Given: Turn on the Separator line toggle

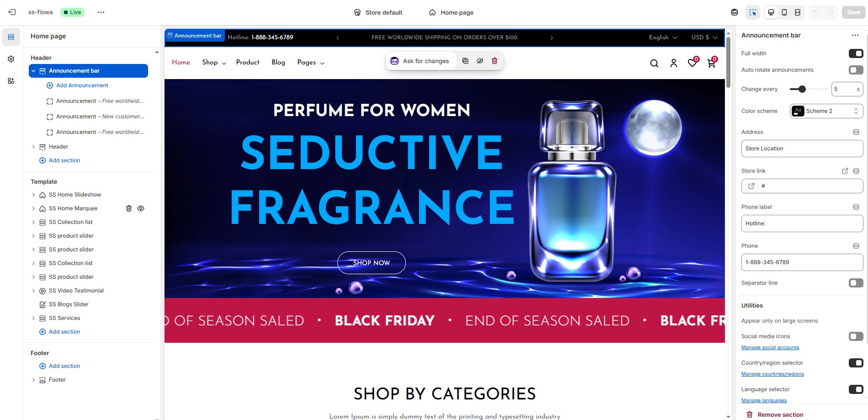Looking at the screenshot, I should pos(856,283).
